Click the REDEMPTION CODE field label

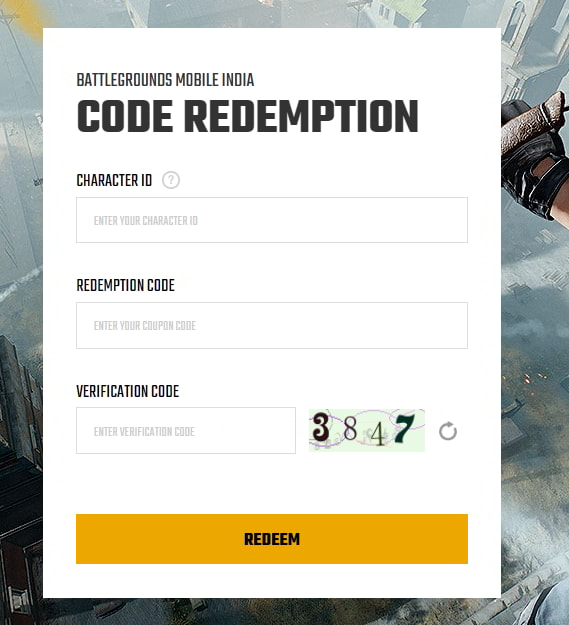click(126, 285)
